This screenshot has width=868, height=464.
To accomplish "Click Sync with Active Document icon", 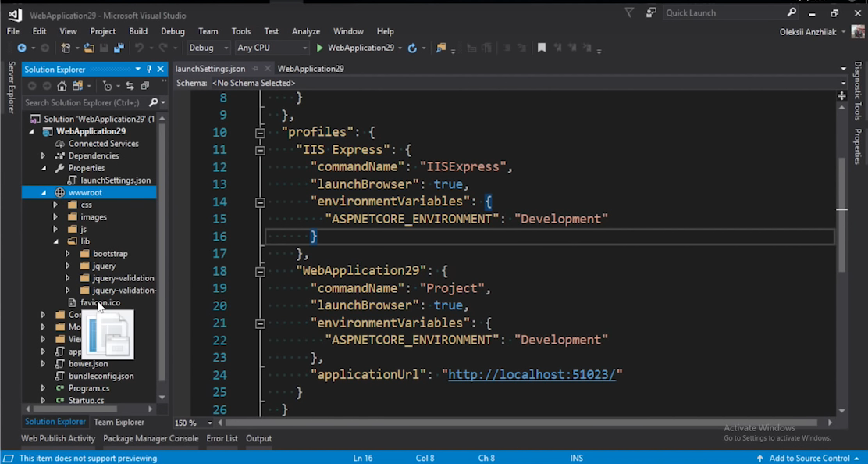I will point(130,86).
